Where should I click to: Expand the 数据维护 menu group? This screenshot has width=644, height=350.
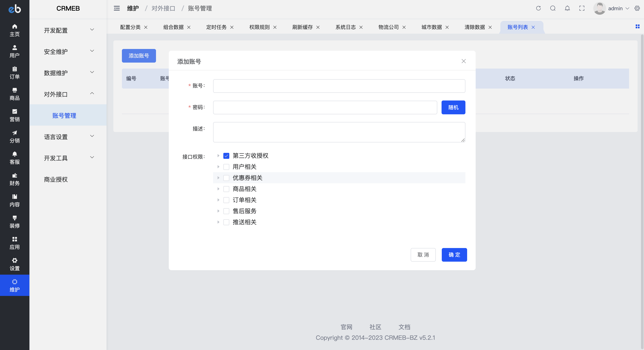tap(68, 73)
